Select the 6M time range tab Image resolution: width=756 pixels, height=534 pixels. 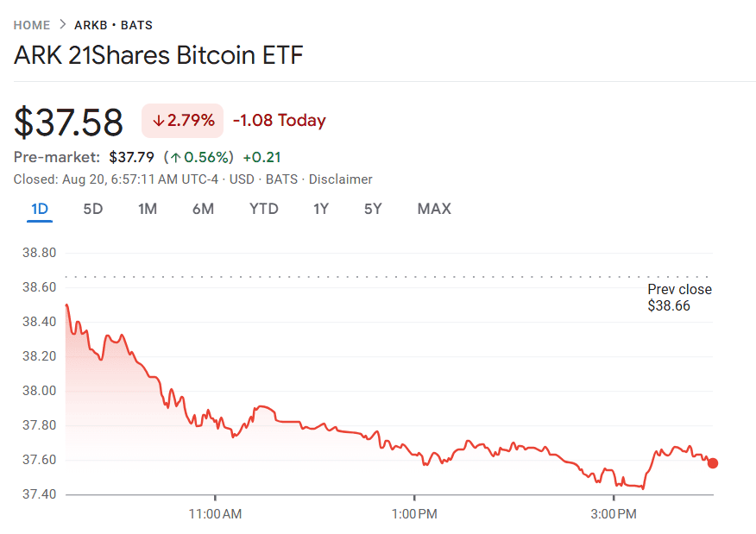(203, 209)
